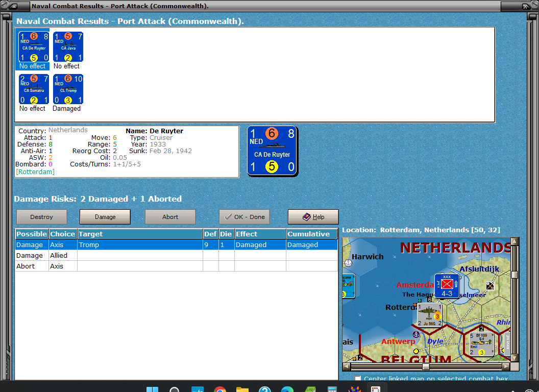The image size is (539, 392).
Task: Select the CA Sumatra ship counter
Action: [34, 89]
